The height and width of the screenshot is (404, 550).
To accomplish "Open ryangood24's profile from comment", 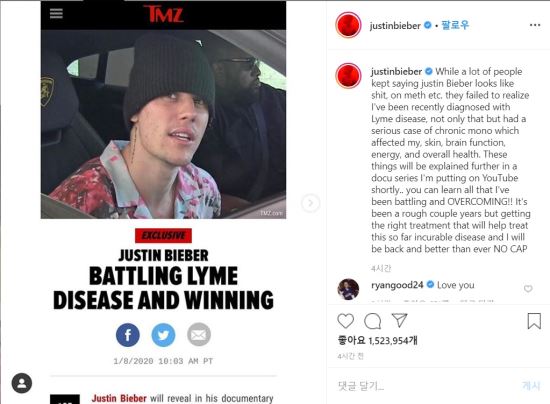I will point(397,285).
